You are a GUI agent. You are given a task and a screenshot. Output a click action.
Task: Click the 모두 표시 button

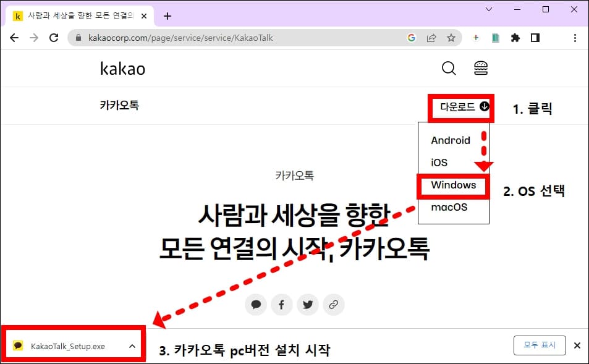pyautogui.click(x=540, y=345)
